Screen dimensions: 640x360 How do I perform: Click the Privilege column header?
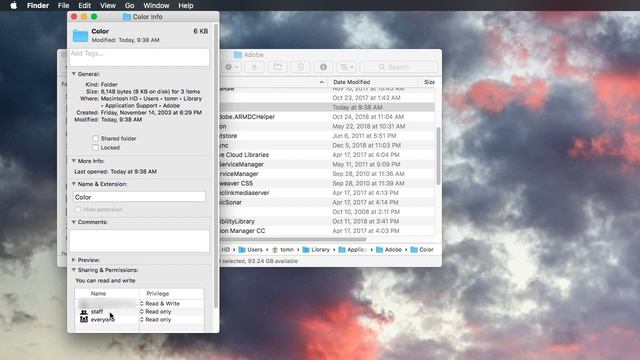point(158,293)
